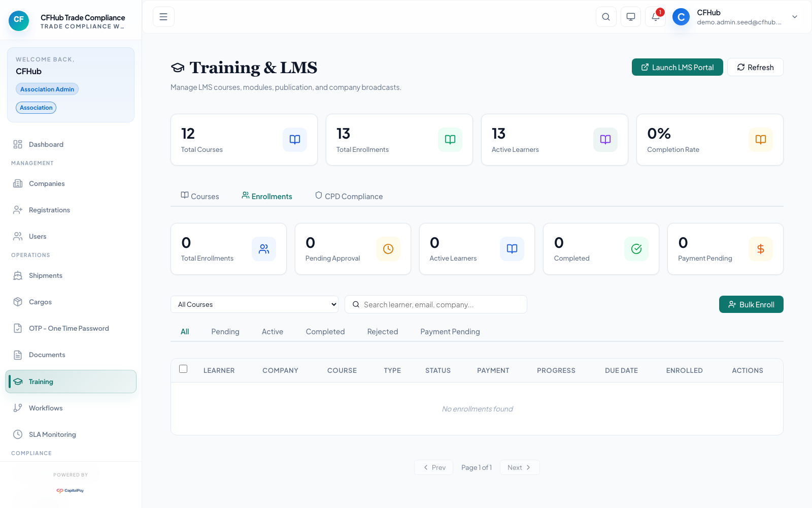
Task: Click the monitor display icon
Action: [630, 17]
